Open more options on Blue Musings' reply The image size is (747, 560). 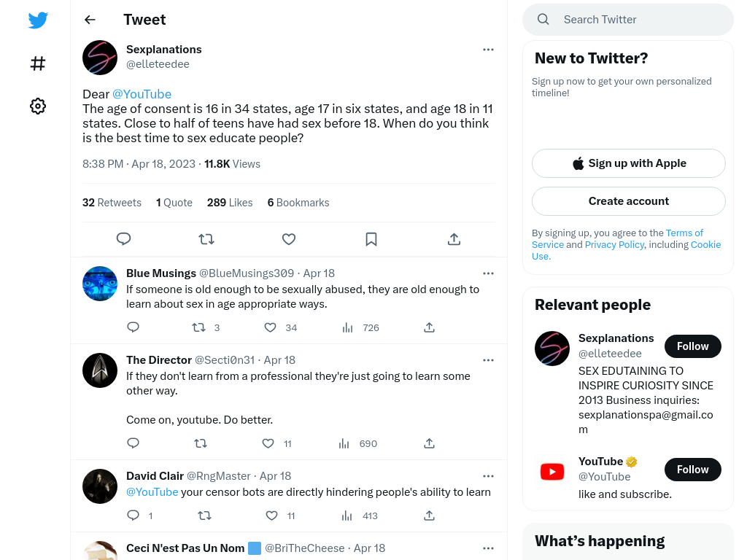pyautogui.click(x=488, y=273)
